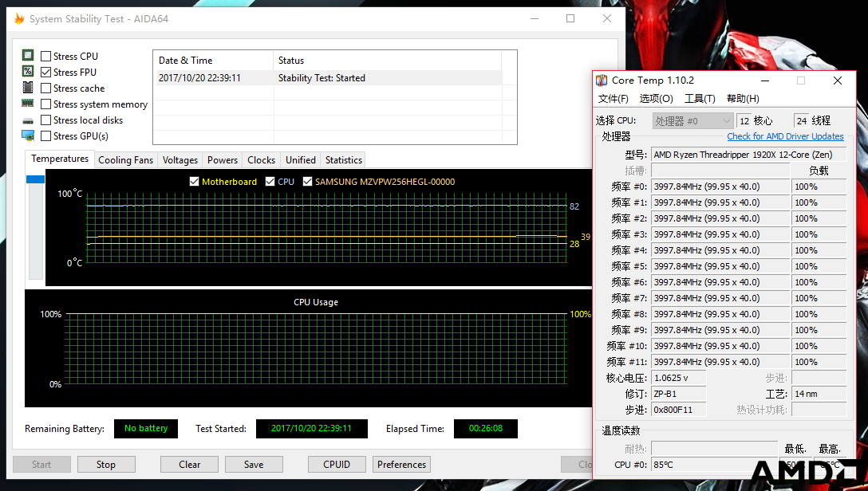Open the Preferences button

pyautogui.click(x=402, y=465)
